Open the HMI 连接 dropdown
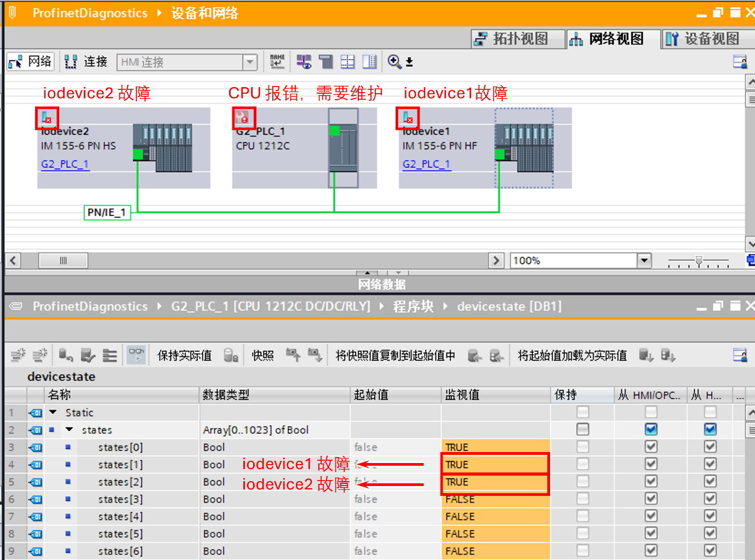Screen dimensions: 755x560 [x=250, y=62]
